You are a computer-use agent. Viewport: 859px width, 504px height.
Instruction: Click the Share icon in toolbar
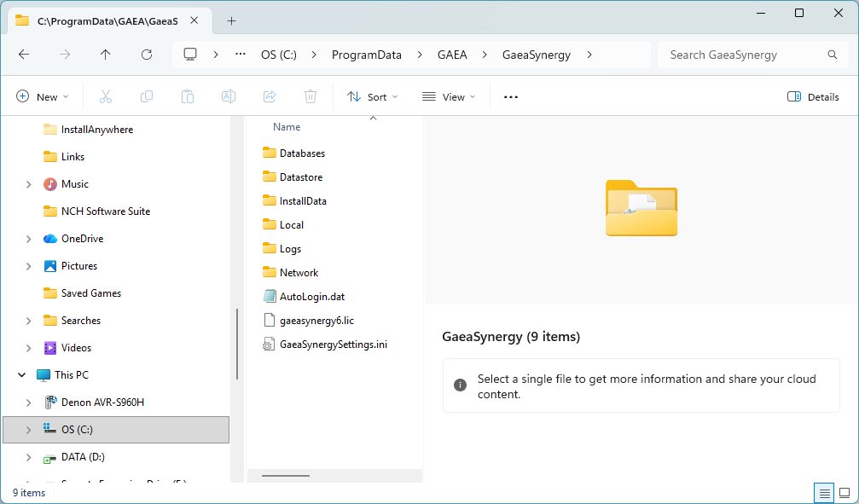point(270,97)
